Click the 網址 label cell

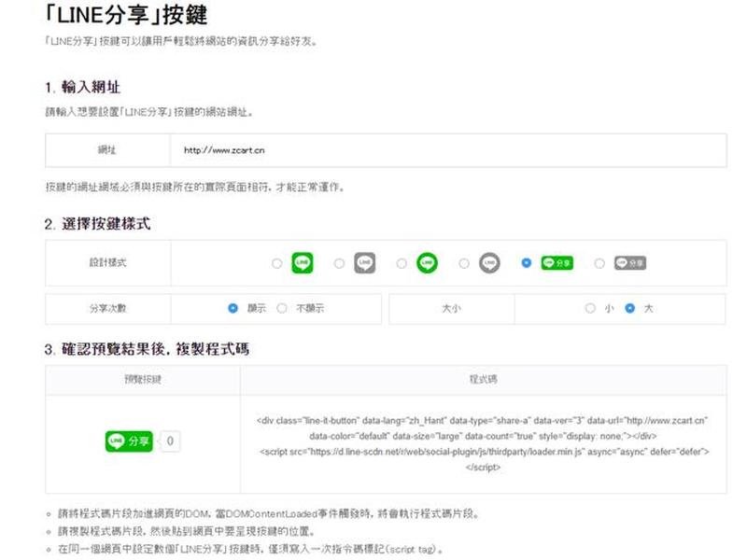(107, 150)
